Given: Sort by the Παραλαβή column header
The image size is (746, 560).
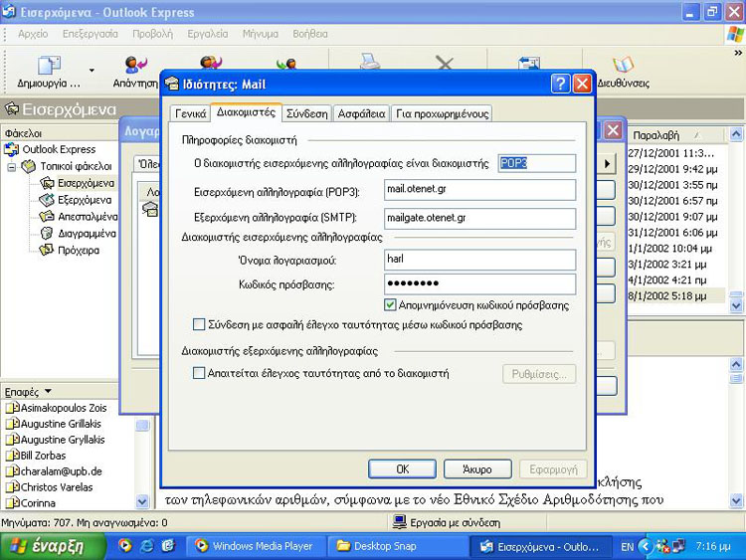Looking at the screenshot, I should 678,135.
